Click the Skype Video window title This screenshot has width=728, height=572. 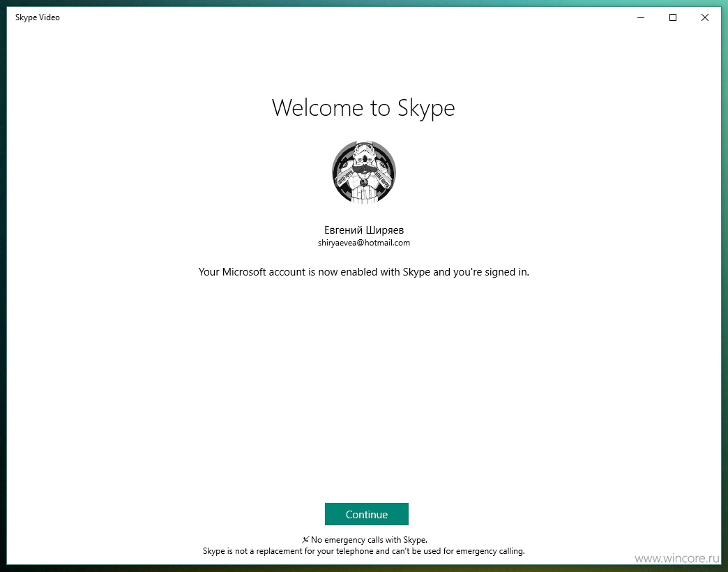point(38,17)
